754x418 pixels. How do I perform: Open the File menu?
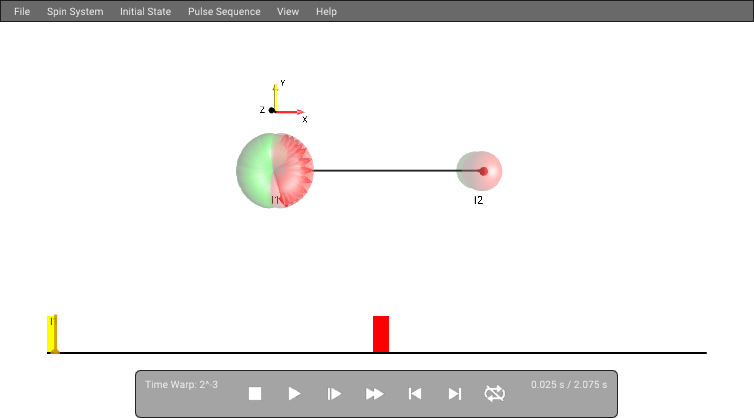click(22, 12)
